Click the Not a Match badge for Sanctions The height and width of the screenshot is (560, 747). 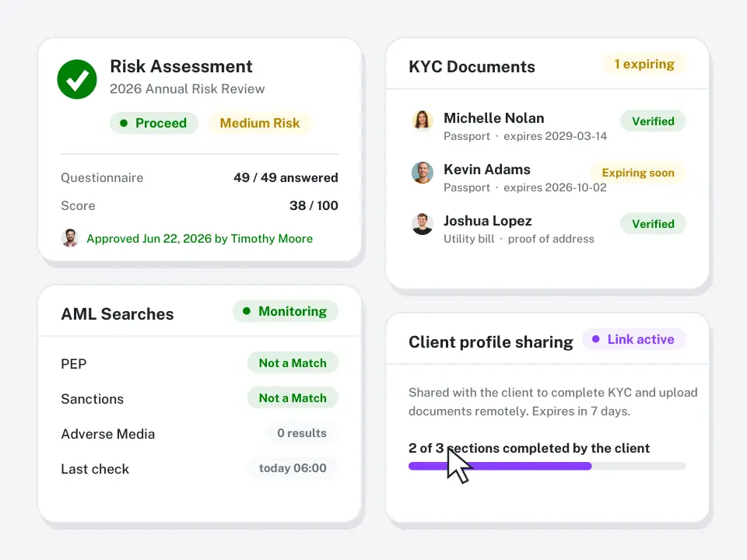(293, 397)
